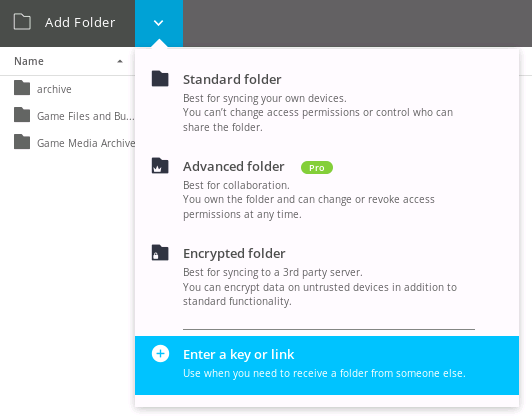Select the Game Files and Bu... folder
This screenshot has height=417, width=532.
(x=68, y=116)
